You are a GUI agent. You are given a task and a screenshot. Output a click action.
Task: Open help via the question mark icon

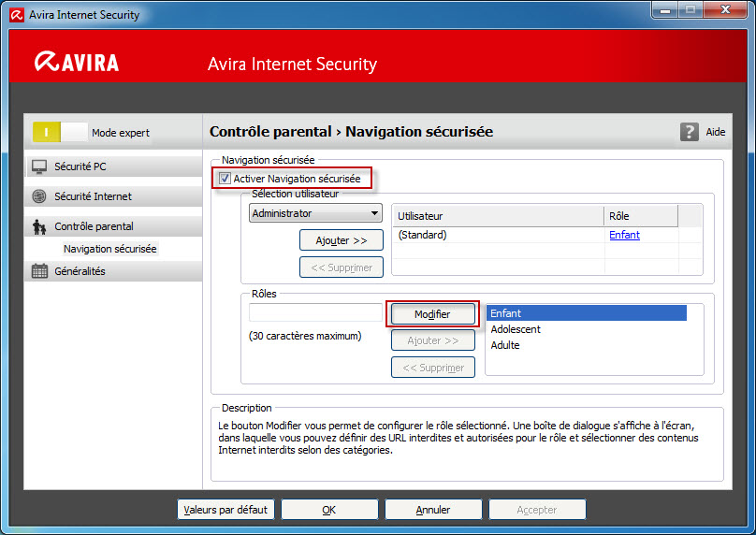coord(689,132)
